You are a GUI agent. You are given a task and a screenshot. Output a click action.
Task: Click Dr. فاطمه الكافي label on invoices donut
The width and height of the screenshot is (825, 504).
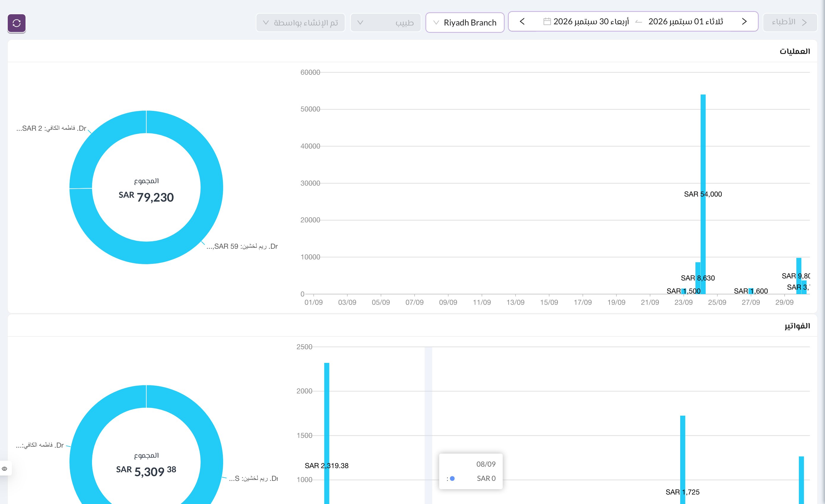(40, 445)
